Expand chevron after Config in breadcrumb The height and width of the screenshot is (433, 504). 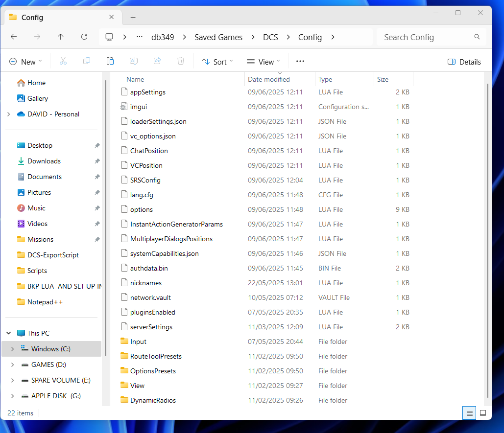[333, 37]
